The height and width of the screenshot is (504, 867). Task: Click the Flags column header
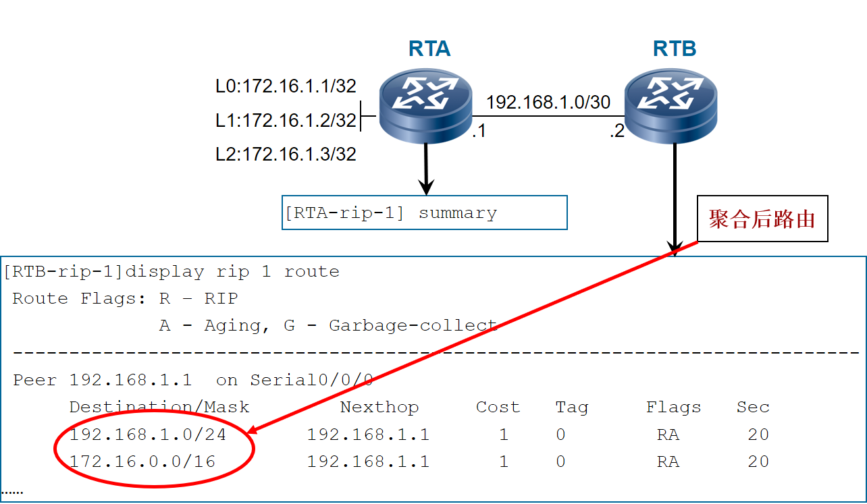tap(674, 408)
